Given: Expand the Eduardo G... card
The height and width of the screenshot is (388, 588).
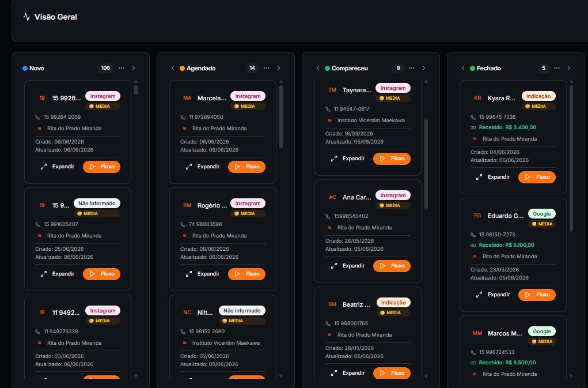Looking at the screenshot, I should tap(493, 295).
